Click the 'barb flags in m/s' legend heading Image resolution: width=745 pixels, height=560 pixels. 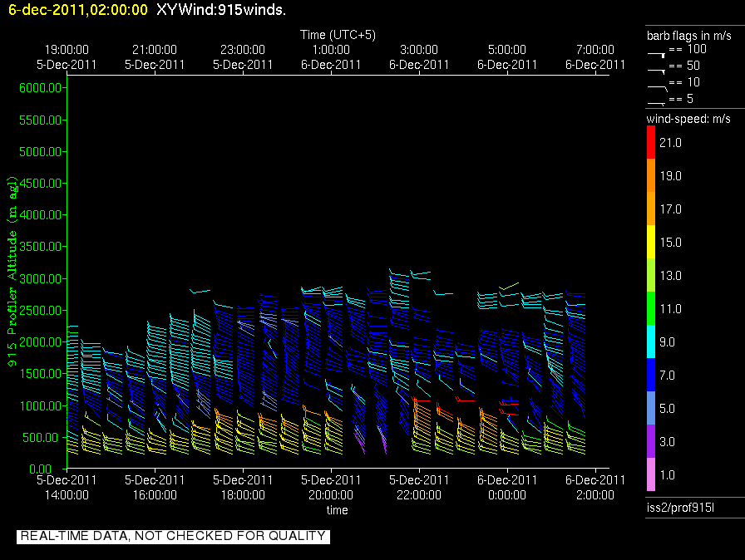click(689, 36)
